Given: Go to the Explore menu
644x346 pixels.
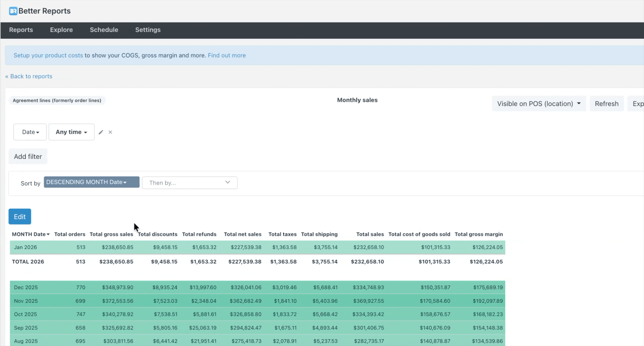Looking at the screenshot, I should 61,30.
